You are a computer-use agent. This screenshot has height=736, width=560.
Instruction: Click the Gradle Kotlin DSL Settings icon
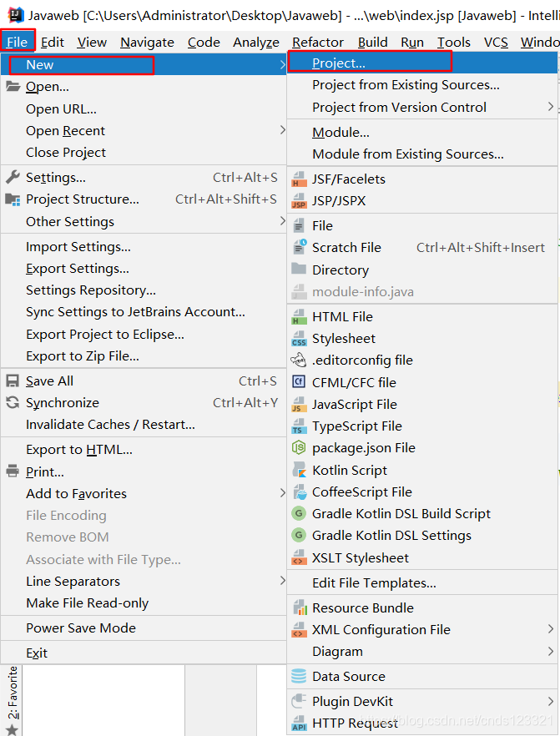pyautogui.click(x=299, y=535)
